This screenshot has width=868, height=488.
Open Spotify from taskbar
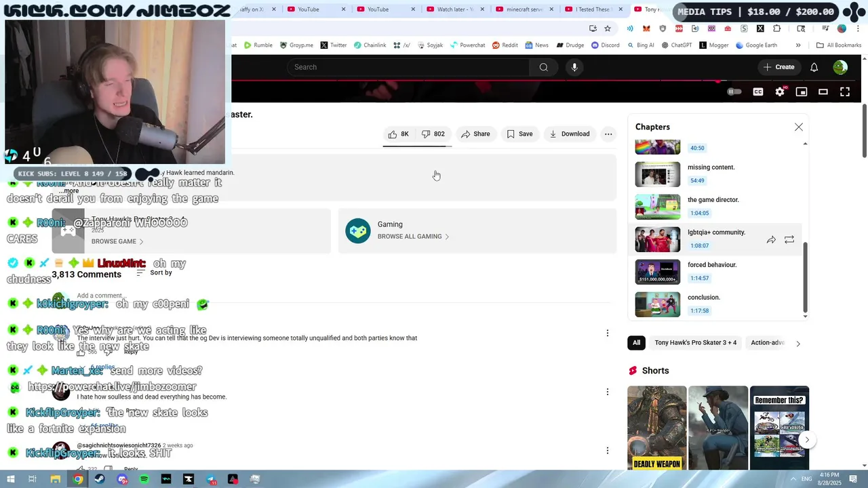144,479
